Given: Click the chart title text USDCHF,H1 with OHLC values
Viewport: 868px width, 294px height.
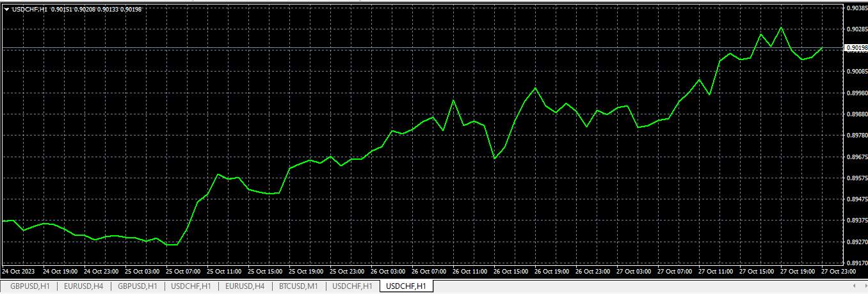Looking at the screenshot, I should click(x=77, y=9).
